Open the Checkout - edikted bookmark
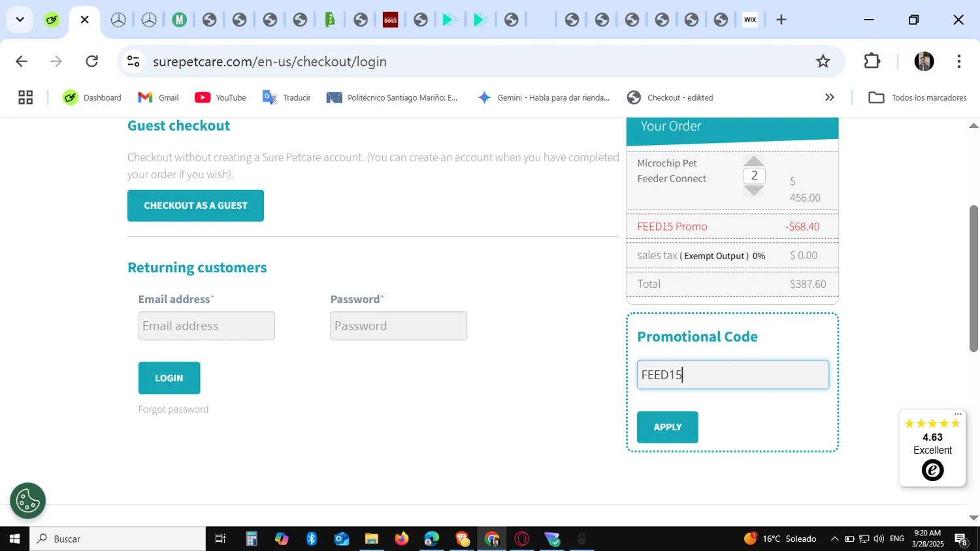 point(670,97)
